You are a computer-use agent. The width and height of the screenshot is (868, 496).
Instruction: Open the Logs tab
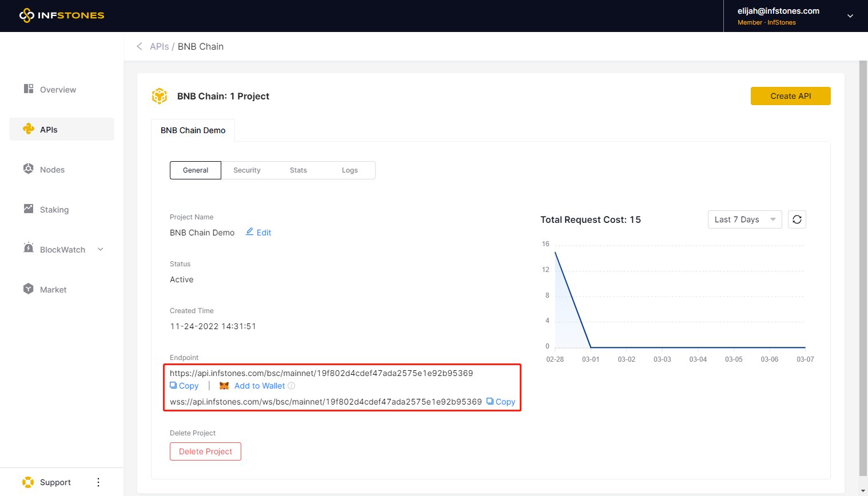coord(350,170)
